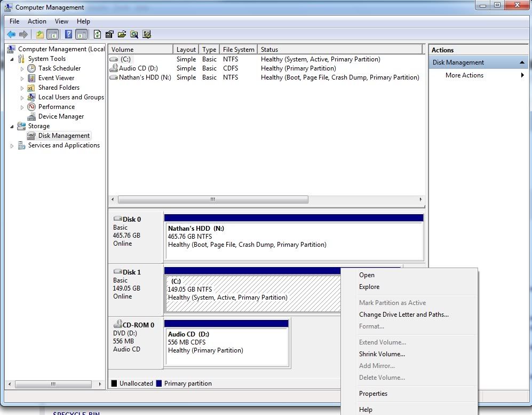
Task: Click the Up one level folder icon
Action: (x=40, y=34)
